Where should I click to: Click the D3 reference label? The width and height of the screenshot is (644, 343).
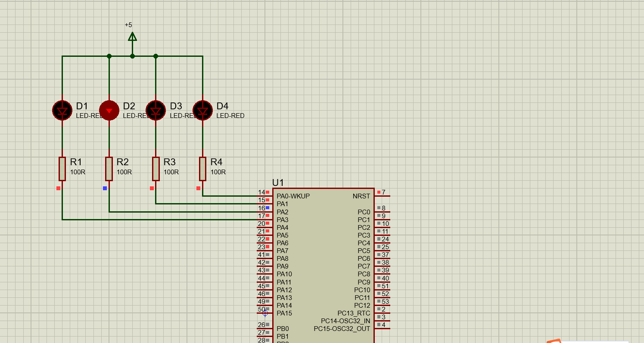(x=176, y=106)
